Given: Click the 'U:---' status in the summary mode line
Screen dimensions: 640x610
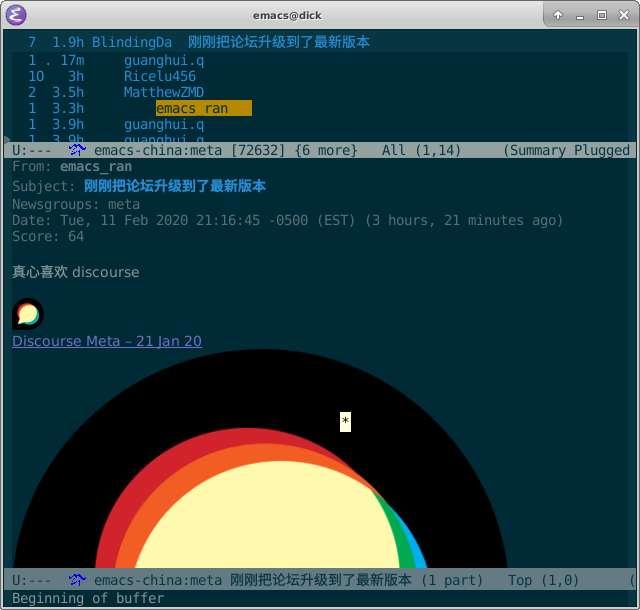Looking at the screenshot, I should click(x=32, y=150).
